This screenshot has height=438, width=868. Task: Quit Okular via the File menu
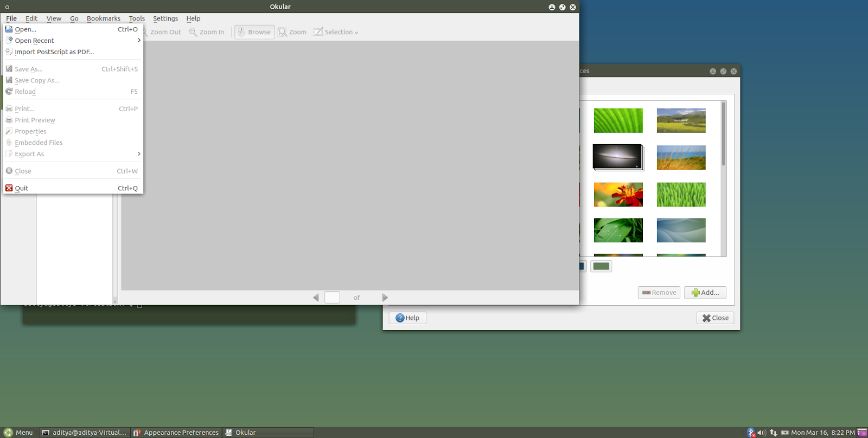(x=73, y=188)
